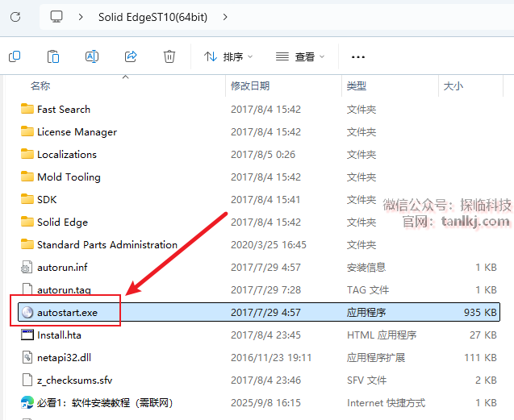Select the 必看1 软件安装教程 internet shortcut
Image resolution: width=514 pixels, height=420 pixels.
105,403
